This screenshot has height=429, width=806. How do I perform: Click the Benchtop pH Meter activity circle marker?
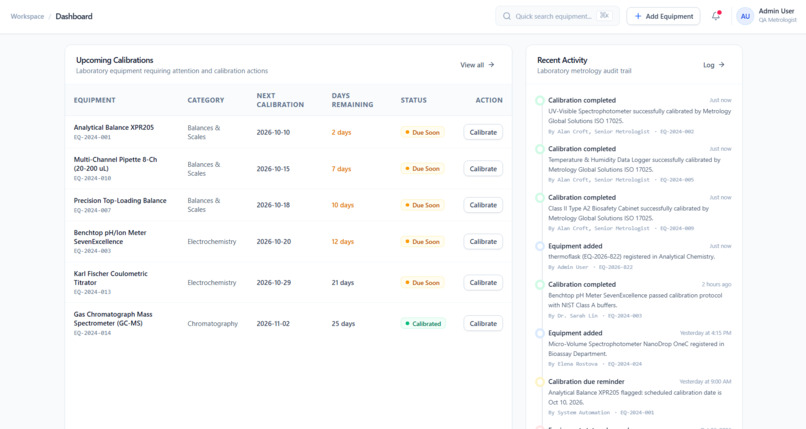(x=540, y=285)
